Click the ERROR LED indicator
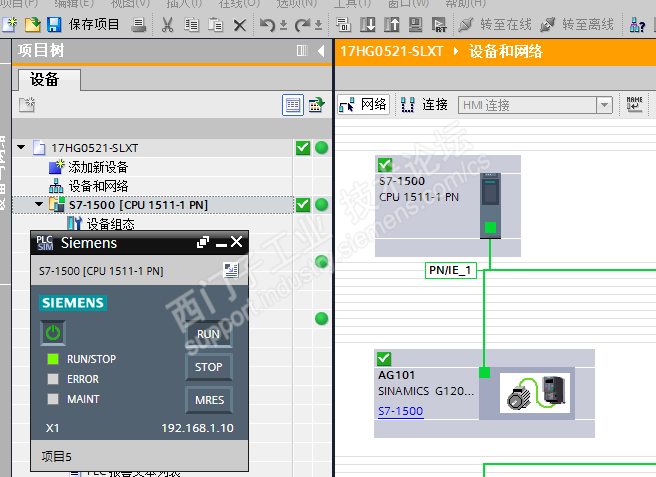The image size is (656, 477). [x=53, y=379]
